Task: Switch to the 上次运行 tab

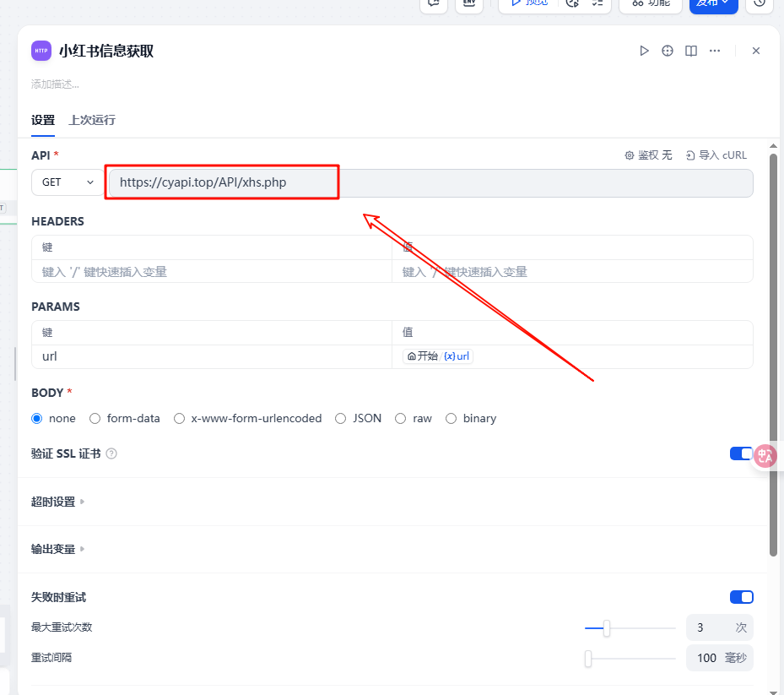Action: (92, 120)
